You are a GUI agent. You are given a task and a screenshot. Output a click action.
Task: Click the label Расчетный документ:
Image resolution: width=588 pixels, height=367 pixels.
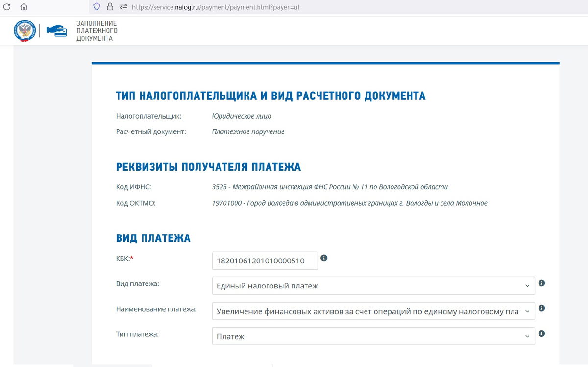click(x=151, y=131)
